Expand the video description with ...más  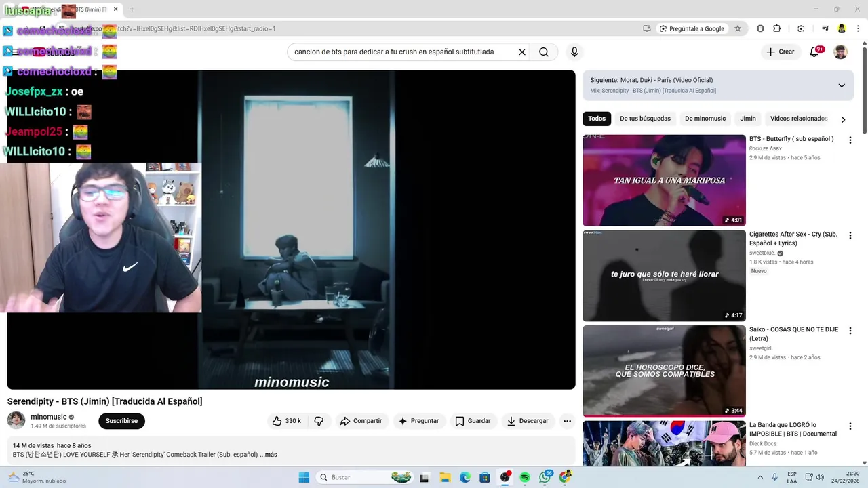pos(269,455)
